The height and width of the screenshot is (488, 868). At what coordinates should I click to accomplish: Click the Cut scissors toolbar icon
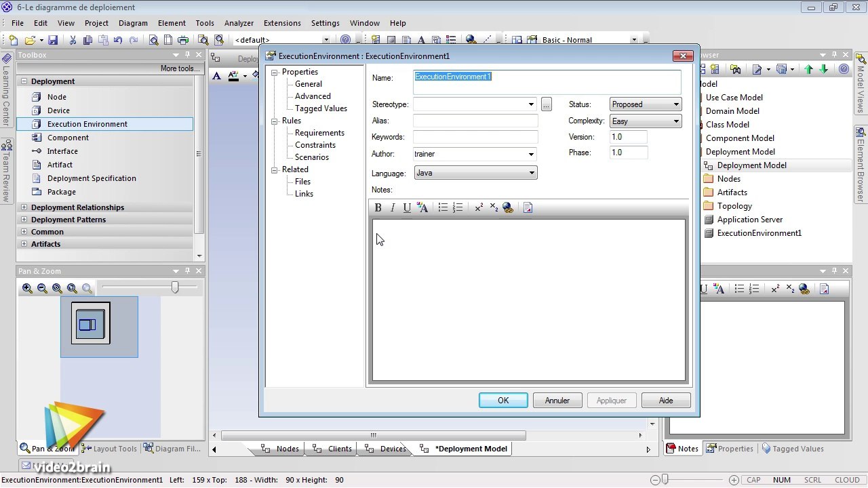pyautogui.click(x=73, y=40)
